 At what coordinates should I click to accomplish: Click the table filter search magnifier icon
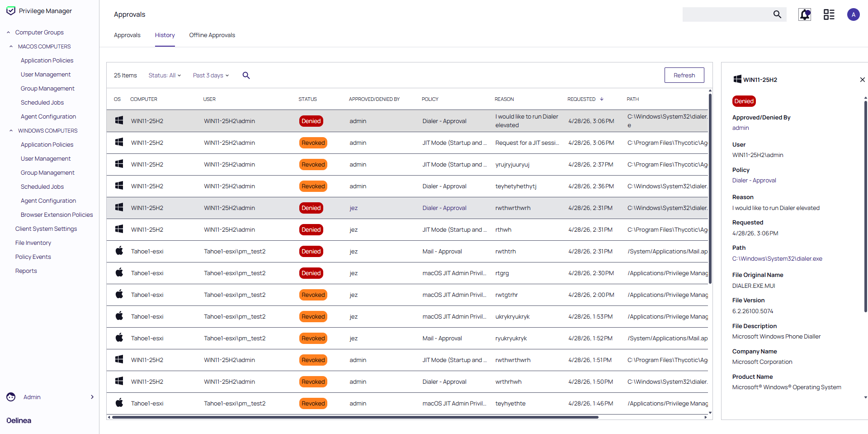pyautogui.click(x=246, y=76)
